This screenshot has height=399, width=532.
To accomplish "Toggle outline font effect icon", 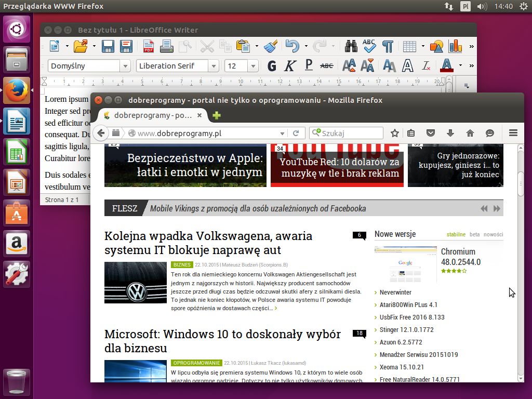I will click(407, 65).
